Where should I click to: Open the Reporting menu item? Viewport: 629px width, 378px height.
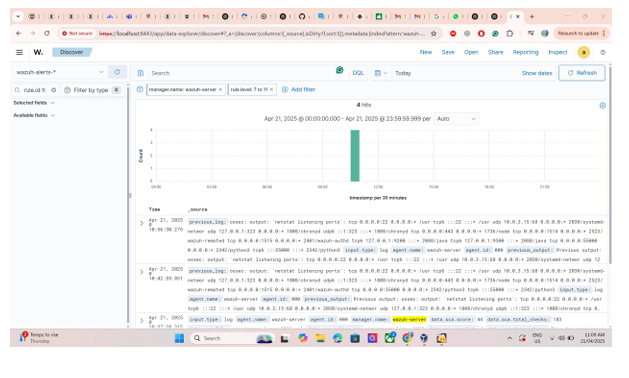click(526, 52)
